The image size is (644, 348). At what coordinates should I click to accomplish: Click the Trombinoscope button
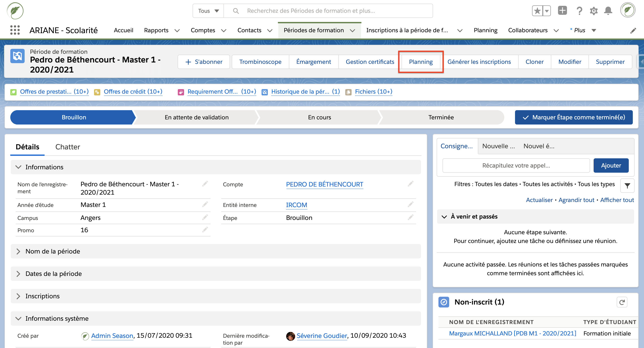coord(260,62)
